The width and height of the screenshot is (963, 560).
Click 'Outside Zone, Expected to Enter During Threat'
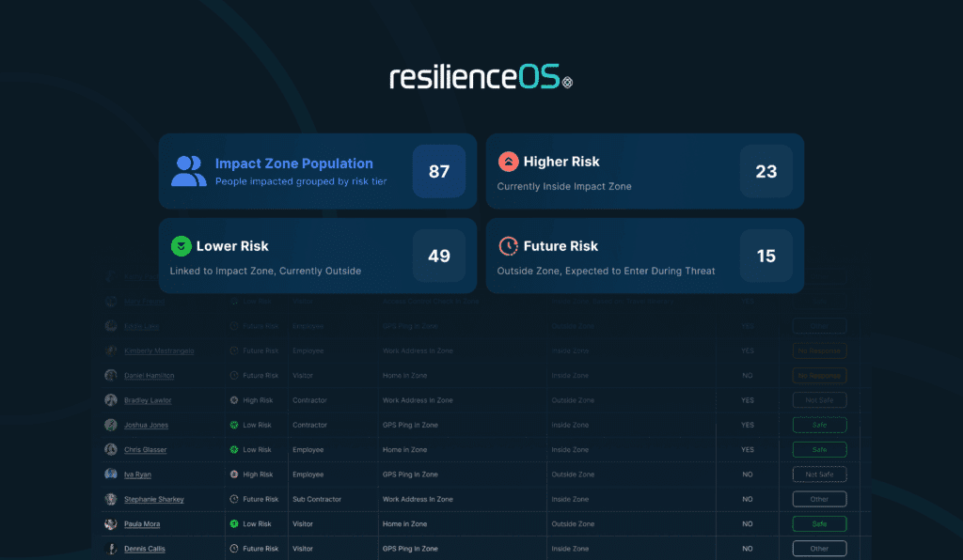(606, 272)
